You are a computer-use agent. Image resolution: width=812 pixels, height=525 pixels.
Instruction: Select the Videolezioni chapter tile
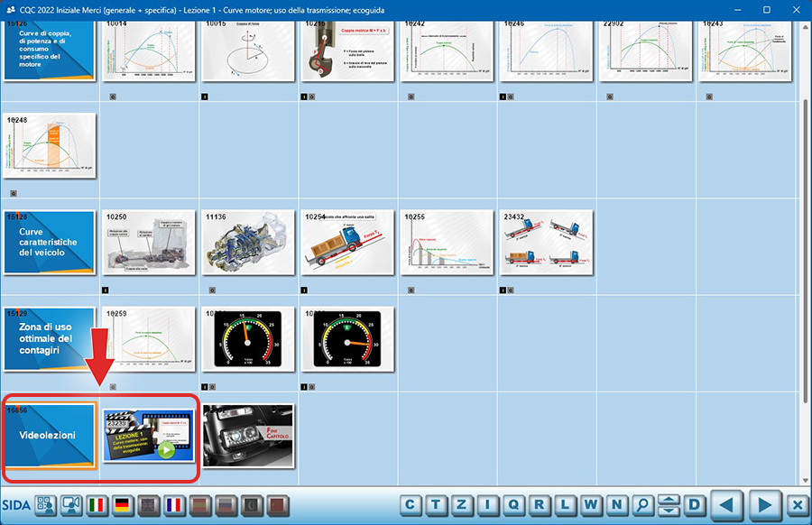tap(50, 436)
